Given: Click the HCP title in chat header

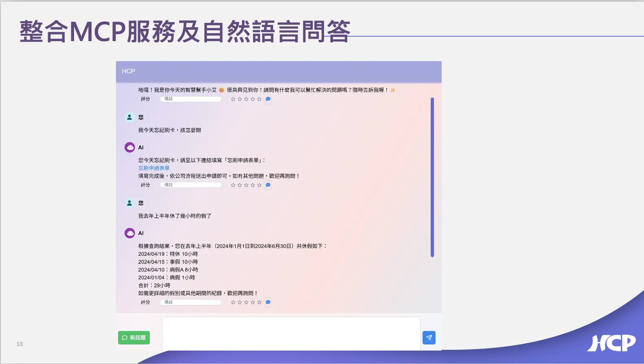Looking at the screenshot, I should click(128, 71).
